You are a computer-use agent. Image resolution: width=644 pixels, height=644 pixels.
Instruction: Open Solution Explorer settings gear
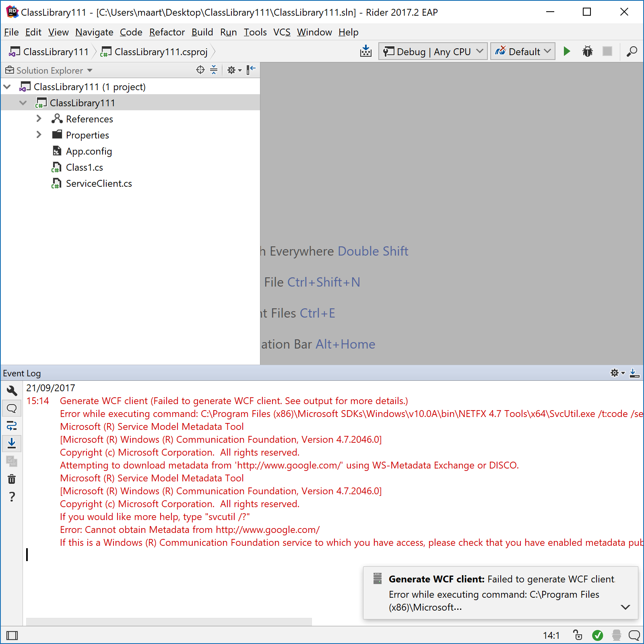[x=234, y=70]
